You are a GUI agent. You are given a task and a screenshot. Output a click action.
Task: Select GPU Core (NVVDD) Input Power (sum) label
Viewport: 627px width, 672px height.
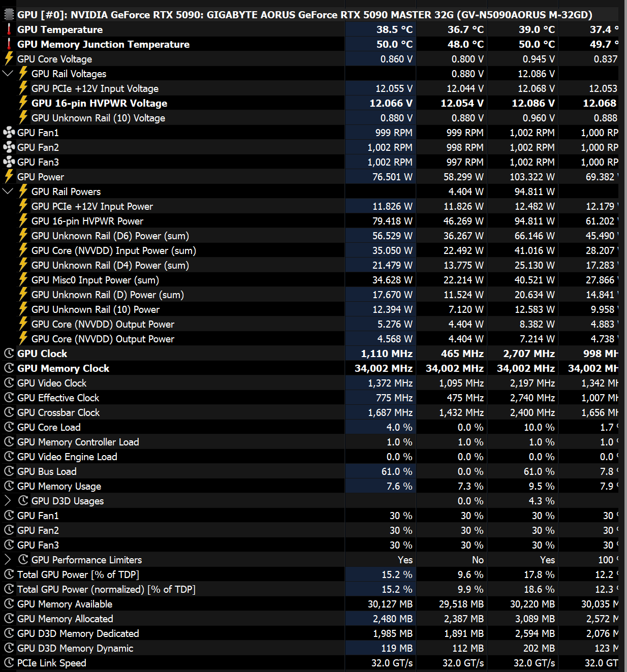114,250
